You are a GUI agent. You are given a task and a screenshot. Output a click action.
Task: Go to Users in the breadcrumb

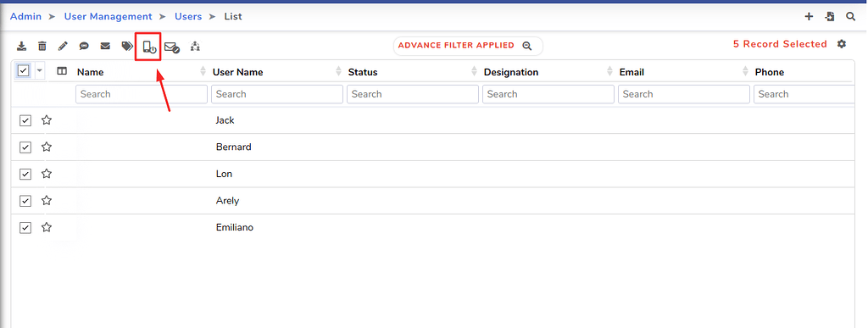pyautogui.click(x=188, y=17)
